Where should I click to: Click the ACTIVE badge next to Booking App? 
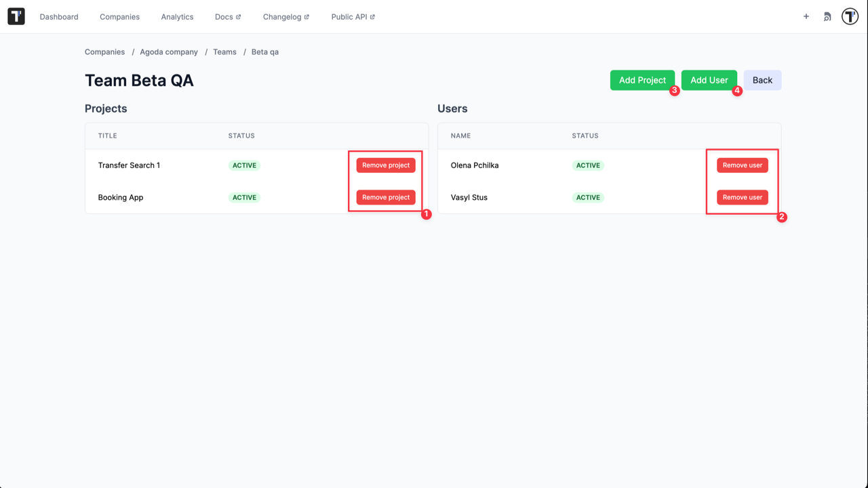coord(243,197)
